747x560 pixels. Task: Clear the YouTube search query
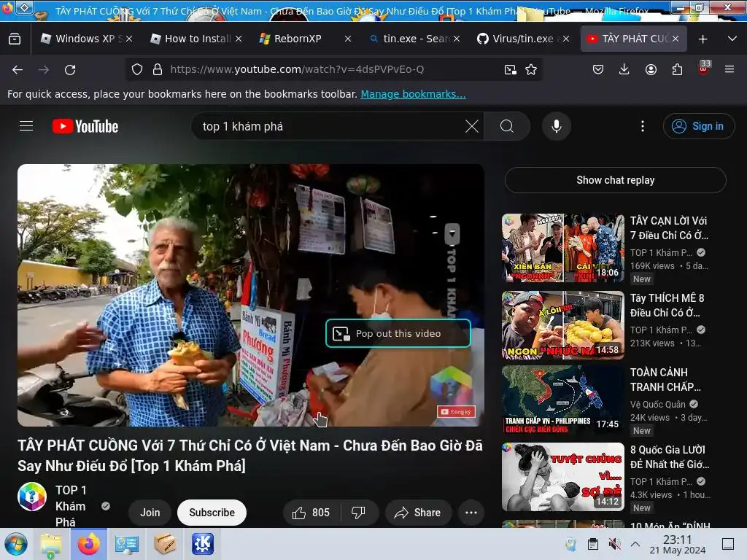[x=472, y=126]
